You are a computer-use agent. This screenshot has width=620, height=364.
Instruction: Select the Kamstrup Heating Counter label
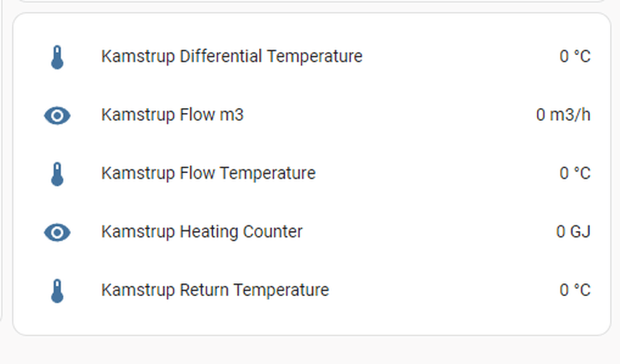(202, 232)
